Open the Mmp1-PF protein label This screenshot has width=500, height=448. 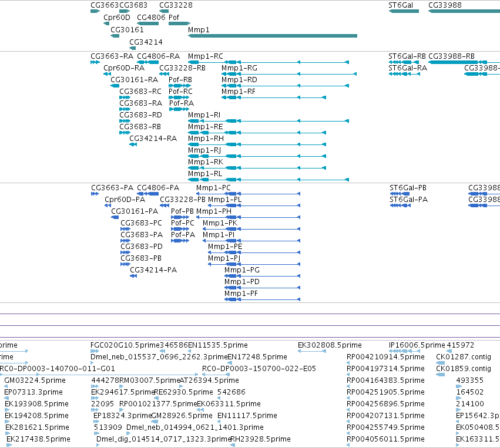coord(241,294)
